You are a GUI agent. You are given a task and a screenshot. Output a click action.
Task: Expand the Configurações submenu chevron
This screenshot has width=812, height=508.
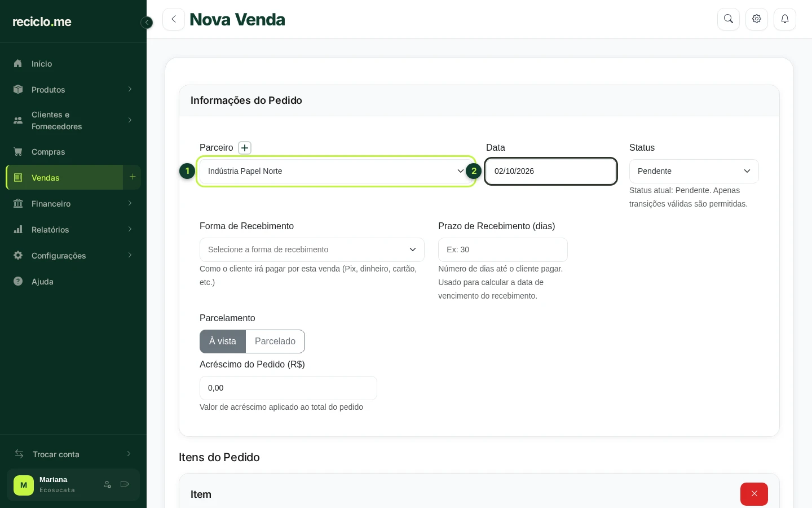click(x=130, y=255)
